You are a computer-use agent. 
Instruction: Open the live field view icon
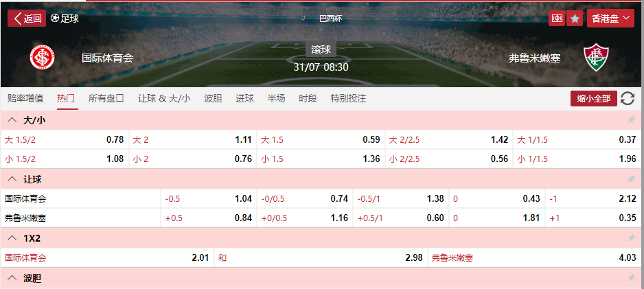coord(556,19)
